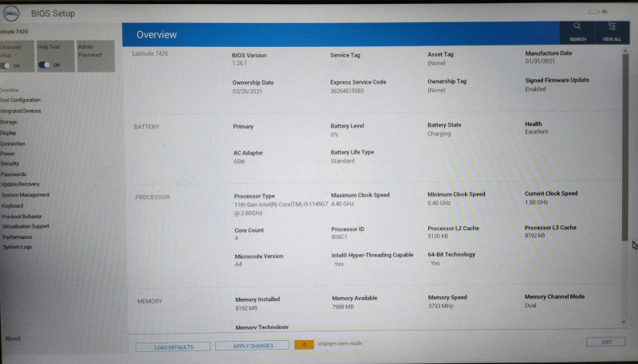Click Ownership Date 03/26/2021
638x364 pixels.
[x=247, y=92]
